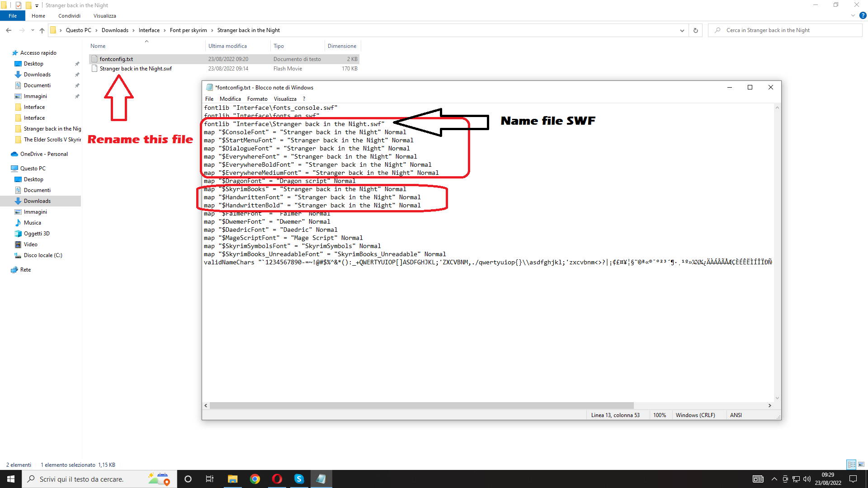
Task: Open pinned Documenti under Accesso rapido
Action: pyautogui.click(x=37, y=85)
